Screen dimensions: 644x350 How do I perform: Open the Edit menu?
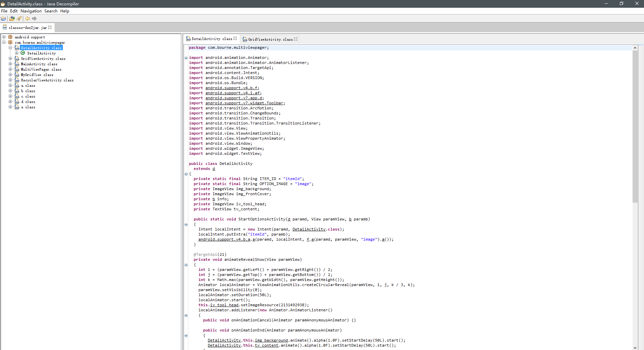pos(14,11)
